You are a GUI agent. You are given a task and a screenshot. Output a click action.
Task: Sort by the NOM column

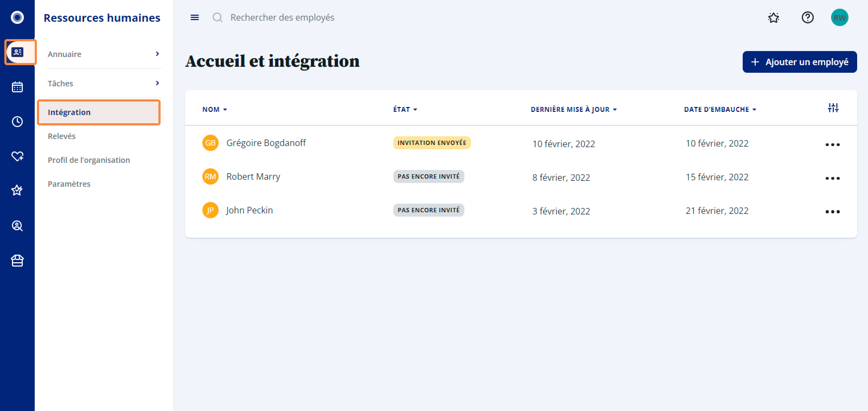[215, 109]
